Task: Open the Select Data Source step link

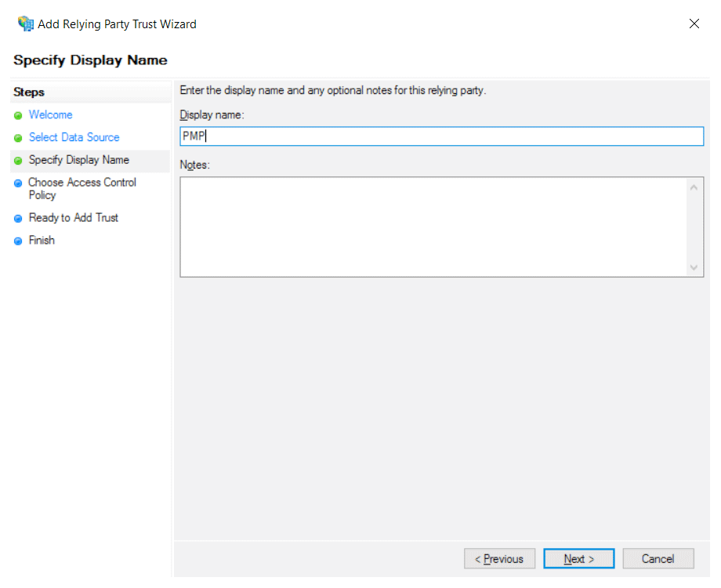Action: pos(74,137)
